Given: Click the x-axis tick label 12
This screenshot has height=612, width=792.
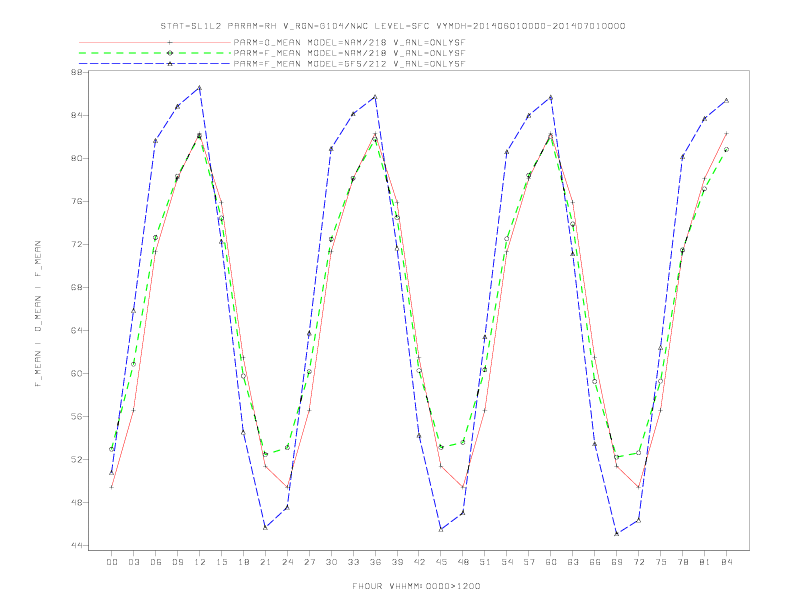Looking at the screenshot, I should (x=200, y=562).
